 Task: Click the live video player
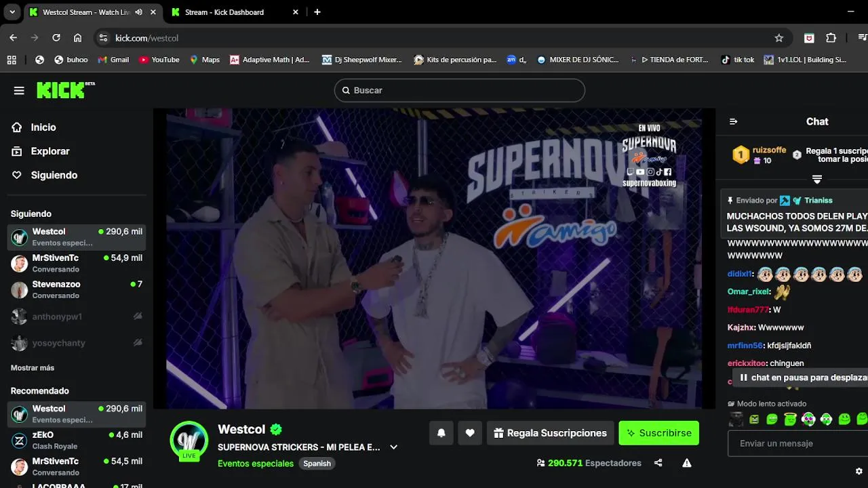(x=434, y=259)
